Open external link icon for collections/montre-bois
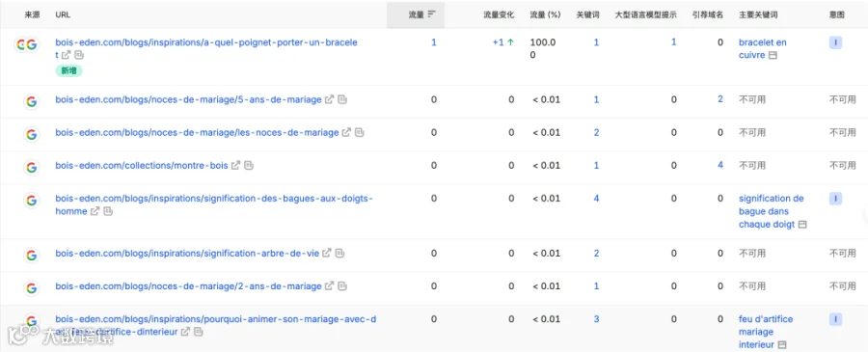 point(236,166)
